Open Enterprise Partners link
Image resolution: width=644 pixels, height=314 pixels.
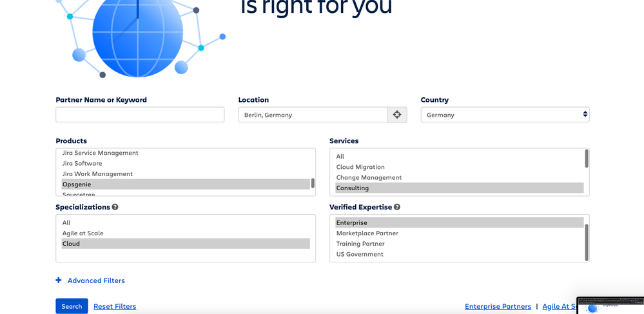498,307
